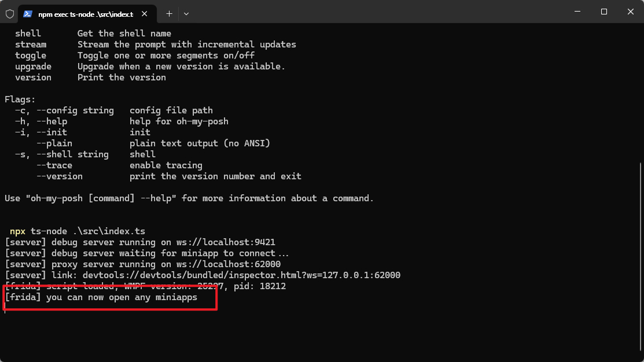Click the '-c, --config string' flag line

point(114,111)
